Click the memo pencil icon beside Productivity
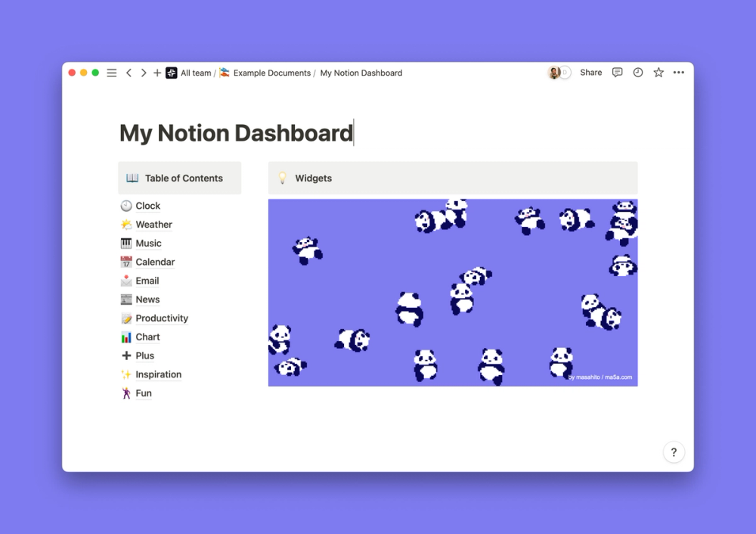The width and height of the screenshot is (756, 534). coord(126,318)
